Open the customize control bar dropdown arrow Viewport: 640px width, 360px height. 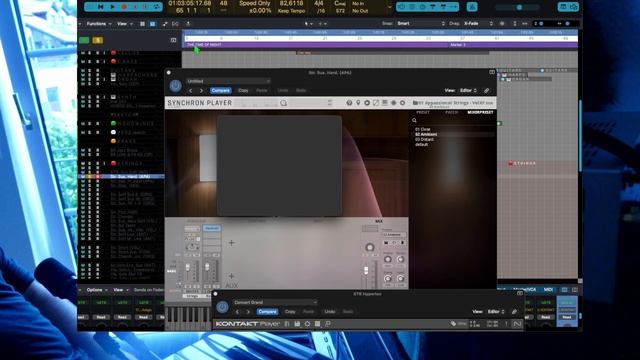390,7
